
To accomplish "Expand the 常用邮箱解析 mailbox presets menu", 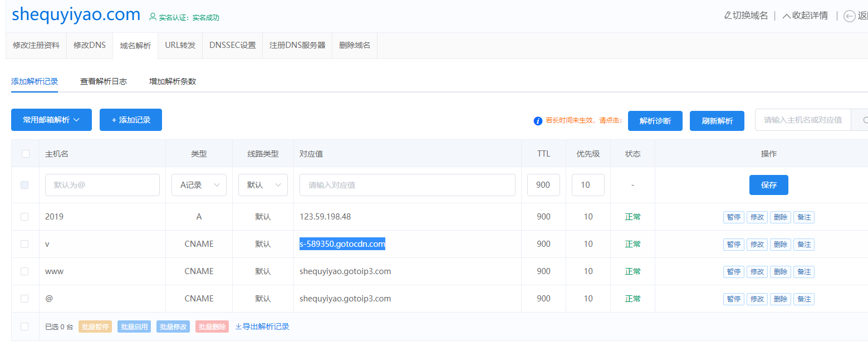I will tap(51, 119).
